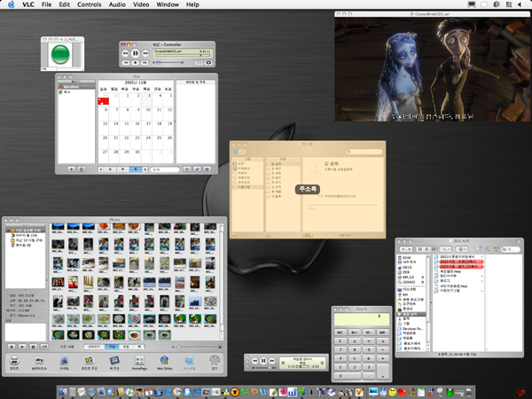Click the add calendar plus button in iCal
Image resolution: width=532 pixels, height=399 pixels.
(x=71, y=169)
